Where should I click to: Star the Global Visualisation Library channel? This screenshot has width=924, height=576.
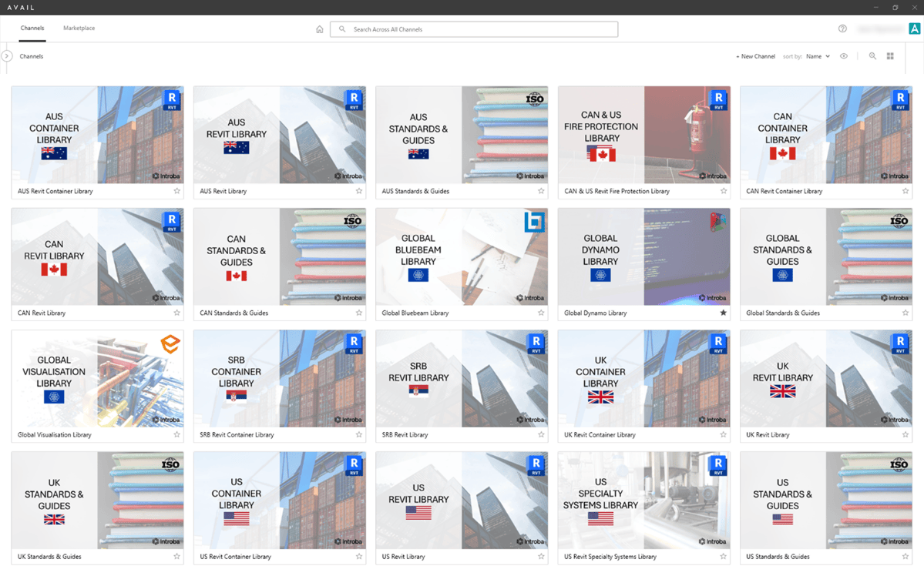176,434
